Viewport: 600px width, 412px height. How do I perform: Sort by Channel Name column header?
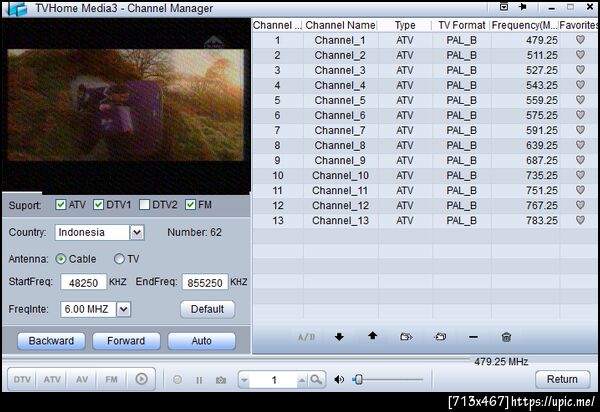pyautogui.click(x=340, y=25)
